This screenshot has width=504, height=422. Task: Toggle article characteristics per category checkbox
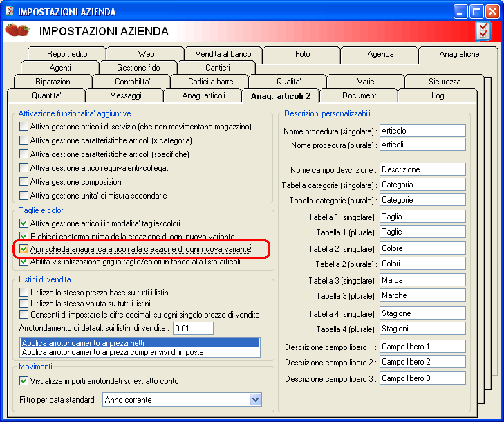[x=24, y=140]
